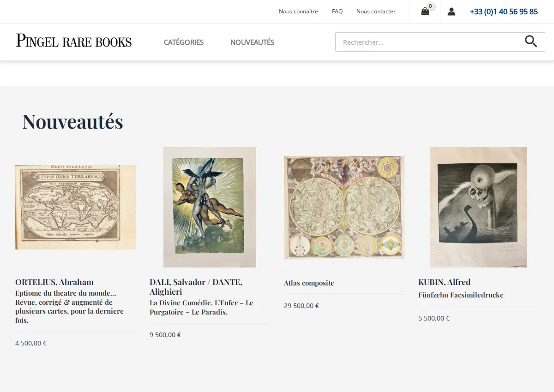Open Fünfzehn Facsimiledrucke product link
Viewport: 554px width, 392px height.
pyautogui.click(x=461, y=295)
